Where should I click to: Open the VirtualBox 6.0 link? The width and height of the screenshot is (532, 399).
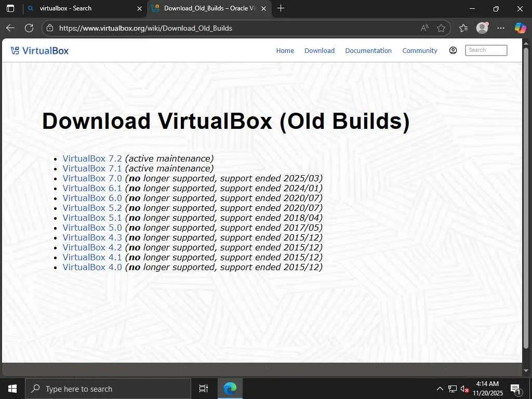coord(92,198)
